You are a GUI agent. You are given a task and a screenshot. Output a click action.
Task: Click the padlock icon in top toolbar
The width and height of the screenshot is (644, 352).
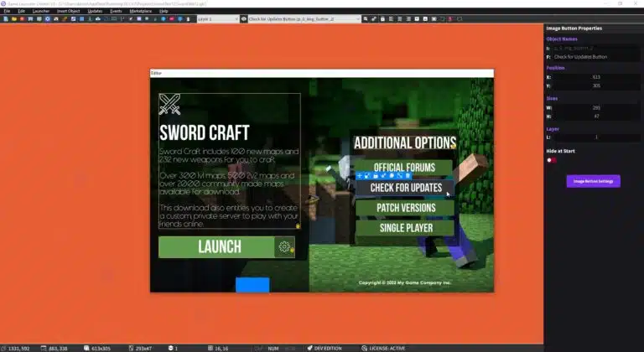382,19
